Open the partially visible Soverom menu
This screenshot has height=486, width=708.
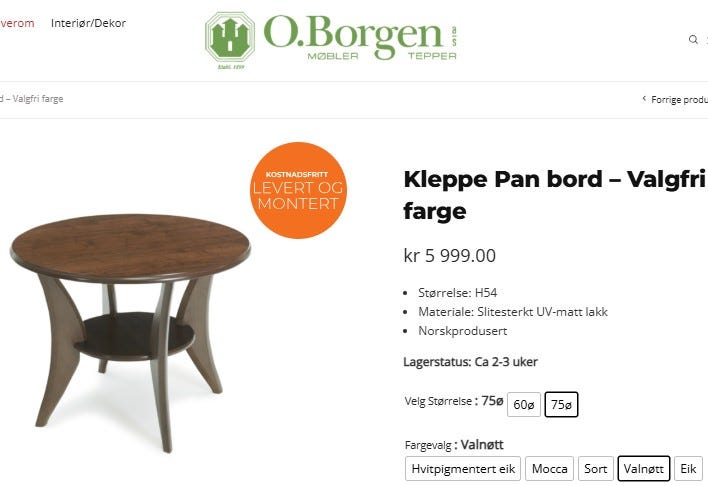coord(17,23)
